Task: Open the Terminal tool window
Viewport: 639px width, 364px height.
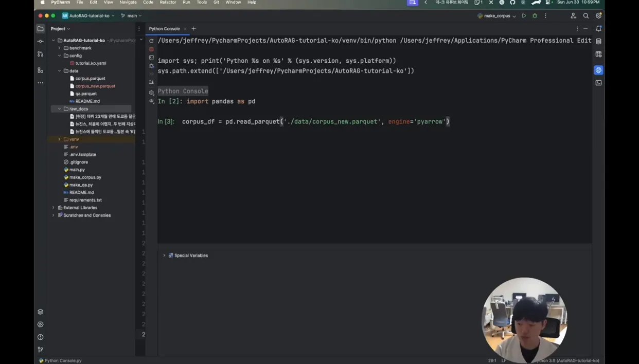Action: [x=598, y=83]
